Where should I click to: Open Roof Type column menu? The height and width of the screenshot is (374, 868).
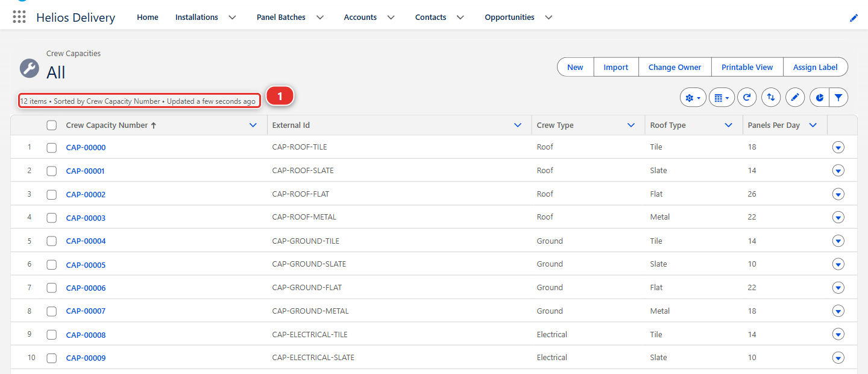click(729, 125)
